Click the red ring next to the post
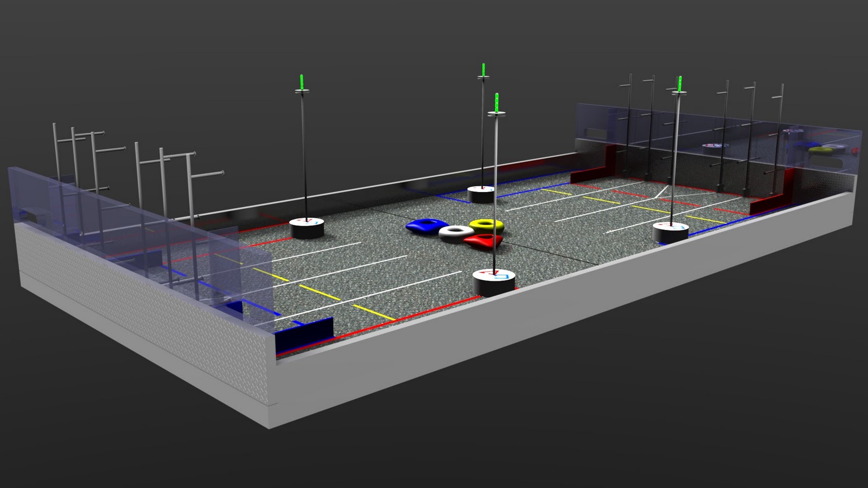Screen dimensions: 868x488 (482, 240)
